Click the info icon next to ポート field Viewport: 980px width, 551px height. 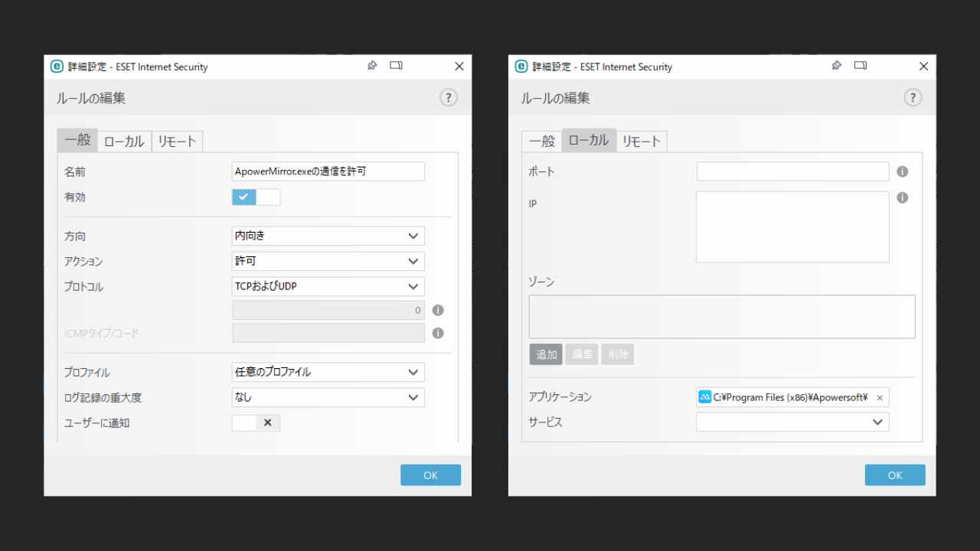[x=902, y=171]
